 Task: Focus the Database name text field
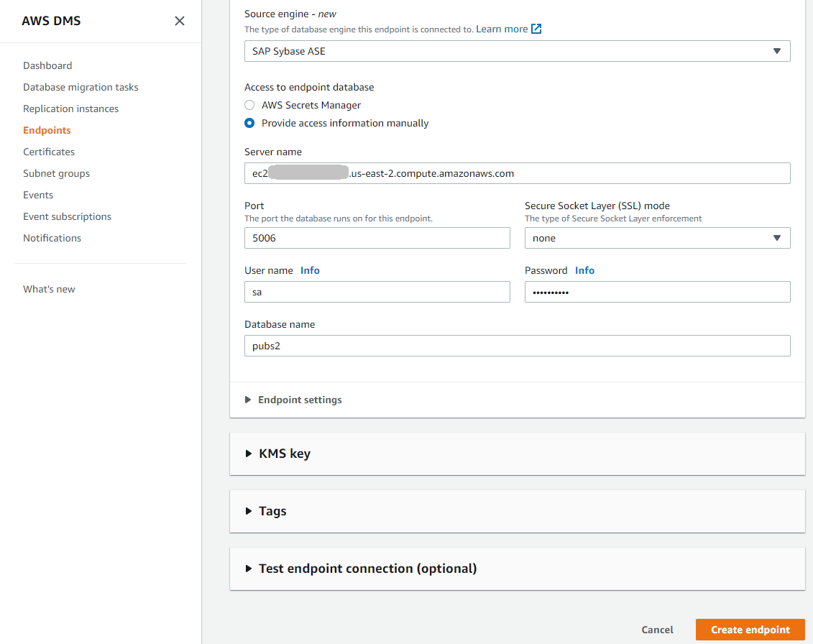[x=517, y=346]
